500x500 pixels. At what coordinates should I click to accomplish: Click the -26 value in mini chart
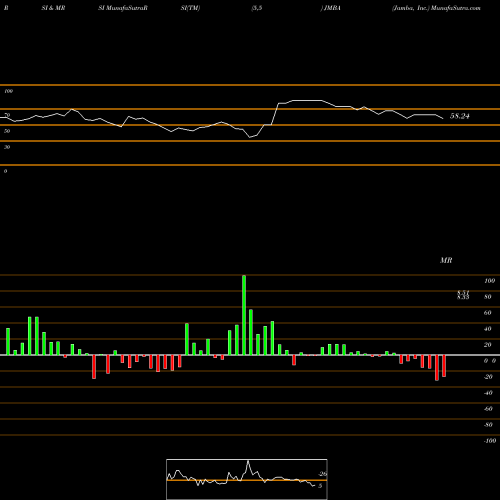[322, 474]
